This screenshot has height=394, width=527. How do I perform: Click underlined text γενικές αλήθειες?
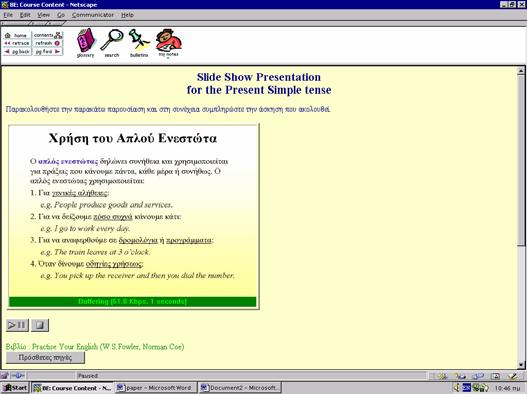79,193
